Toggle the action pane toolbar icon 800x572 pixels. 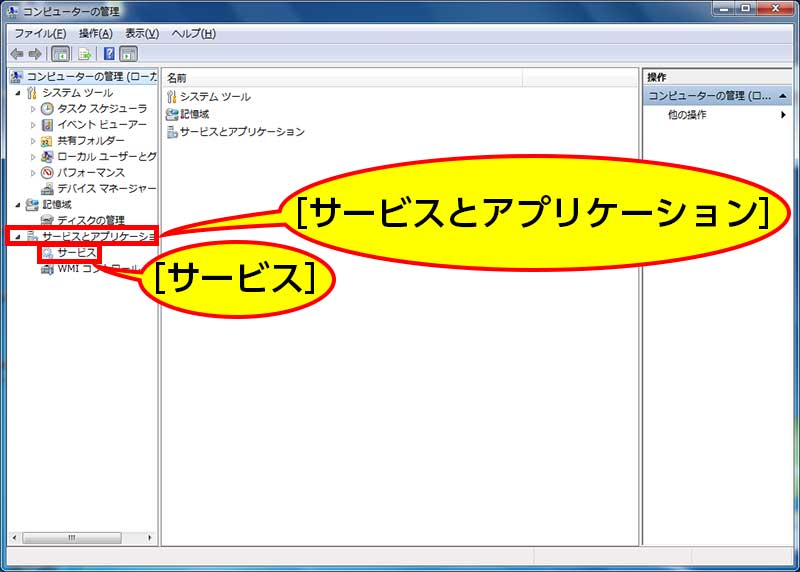click(x=129, y=54)
